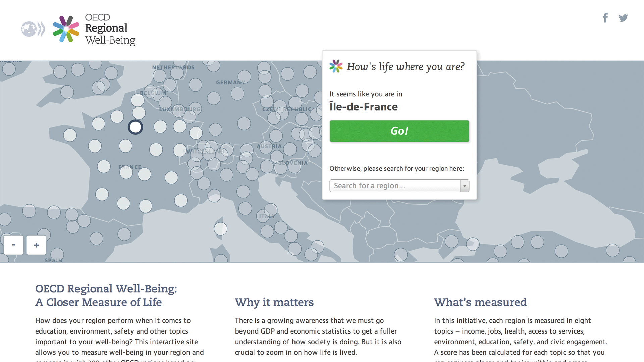Click the Île-de-France region name text
Viewport: 644px width, 362px height.
[x=364, y=107]
